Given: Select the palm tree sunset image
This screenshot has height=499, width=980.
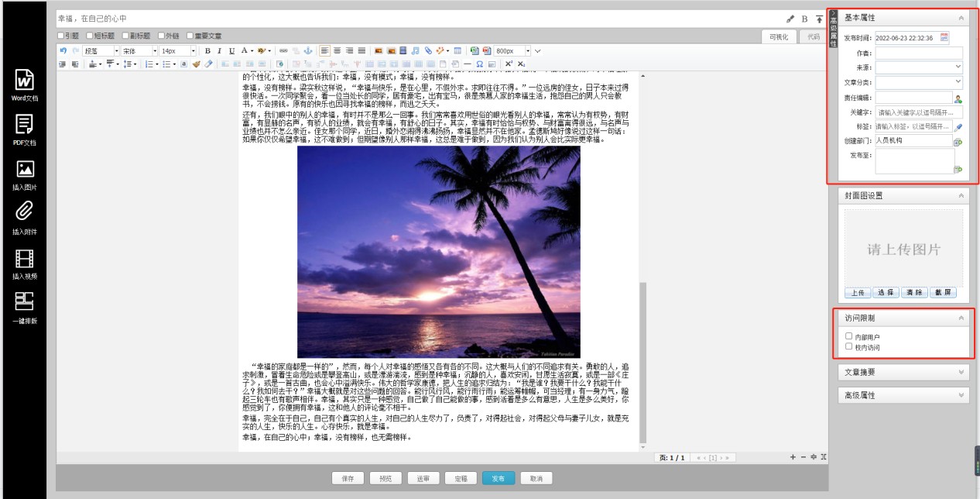Looking at the screenshot, I should (439, 252).
